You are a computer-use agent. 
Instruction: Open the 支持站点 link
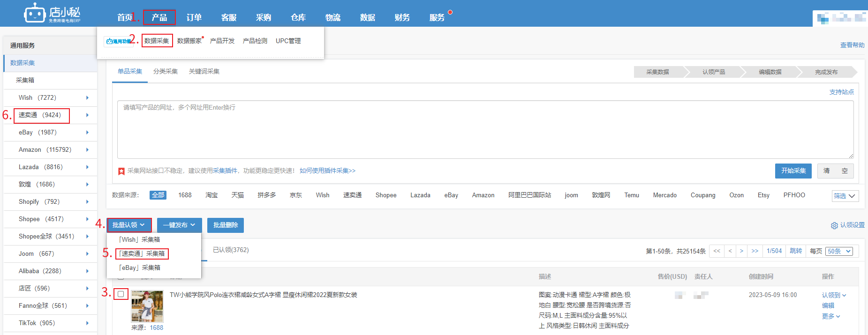pyautogui.click(x=842, y=92)
